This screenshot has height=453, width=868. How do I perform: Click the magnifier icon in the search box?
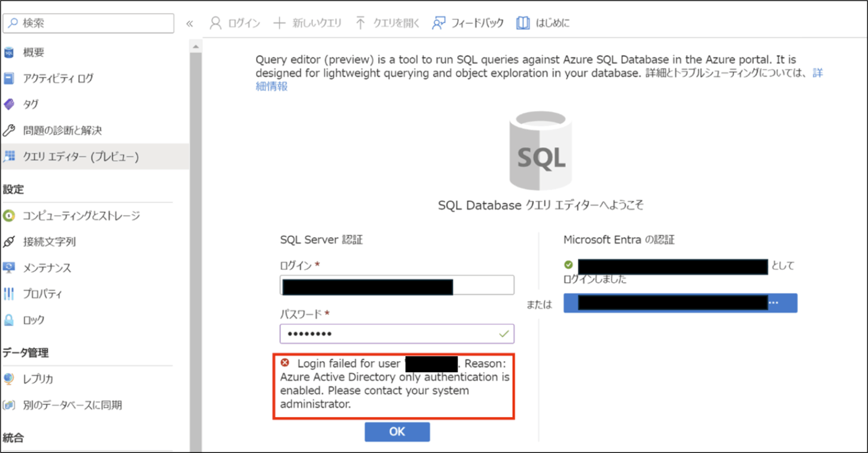tap(14, 24)
